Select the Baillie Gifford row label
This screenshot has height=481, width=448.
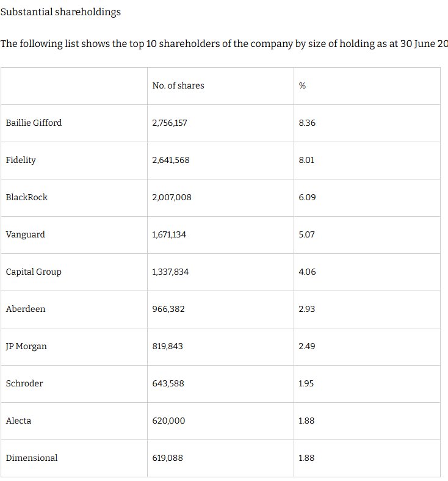34,123
